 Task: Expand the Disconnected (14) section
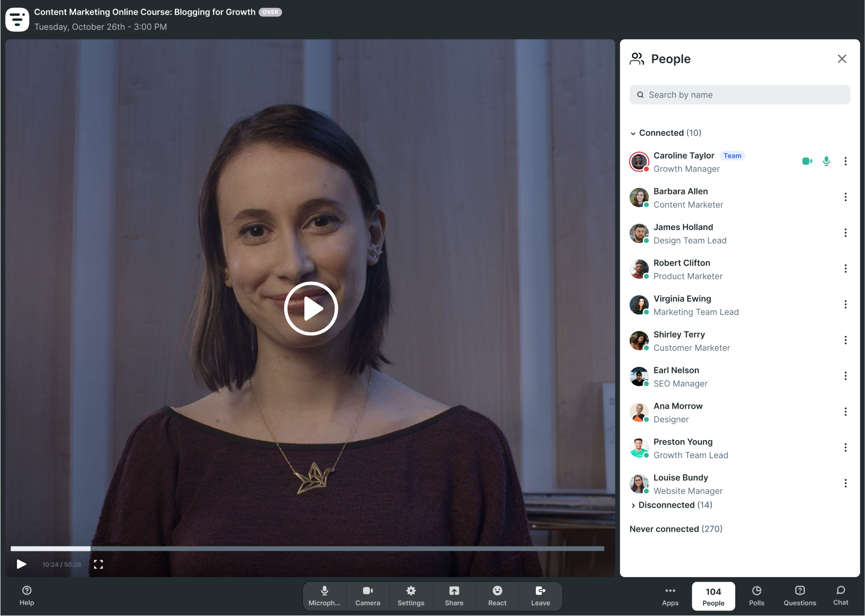coord(672,505)
